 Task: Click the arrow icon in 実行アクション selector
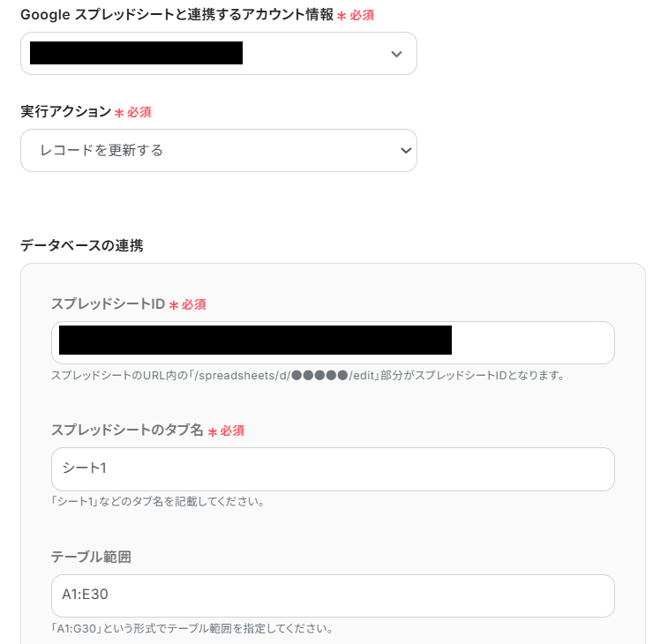click(x=406, y=150)
